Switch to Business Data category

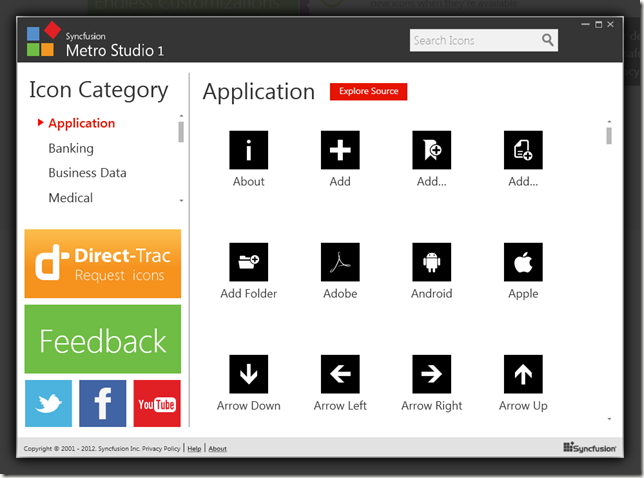pyautogui.click(x=87, y=173)
